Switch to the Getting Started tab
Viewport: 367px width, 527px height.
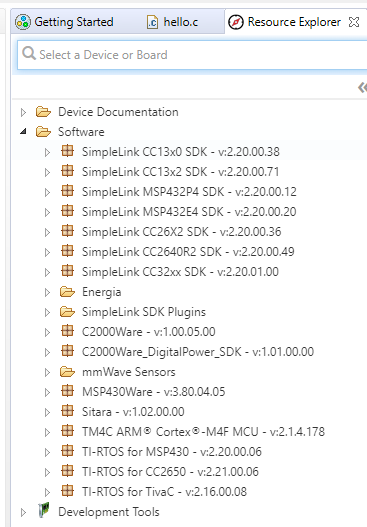(x=64, y=22)
